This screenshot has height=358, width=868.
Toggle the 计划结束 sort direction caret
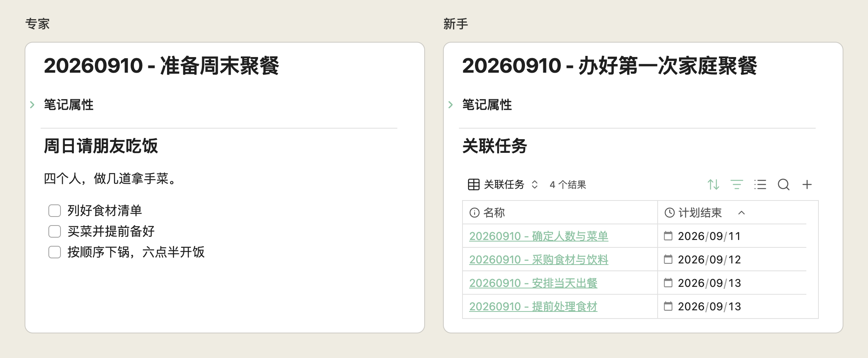(742, 213)
